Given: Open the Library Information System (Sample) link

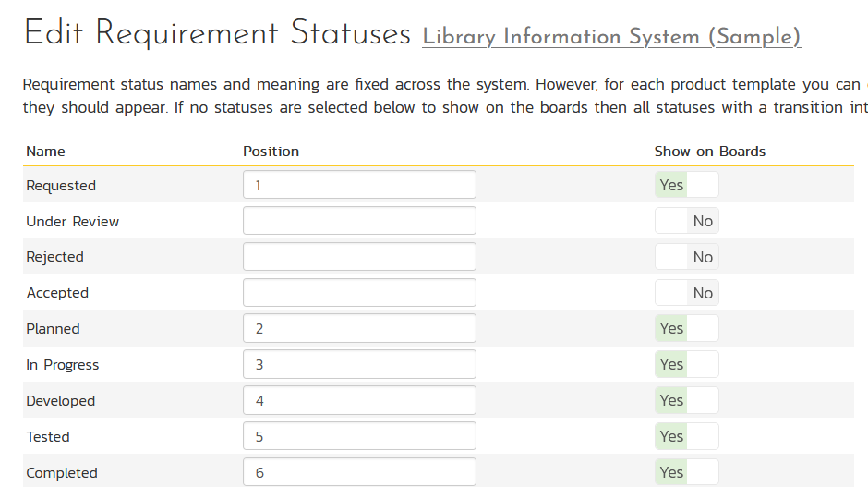Looking at the screenshot, I should [x=611, y=37].
